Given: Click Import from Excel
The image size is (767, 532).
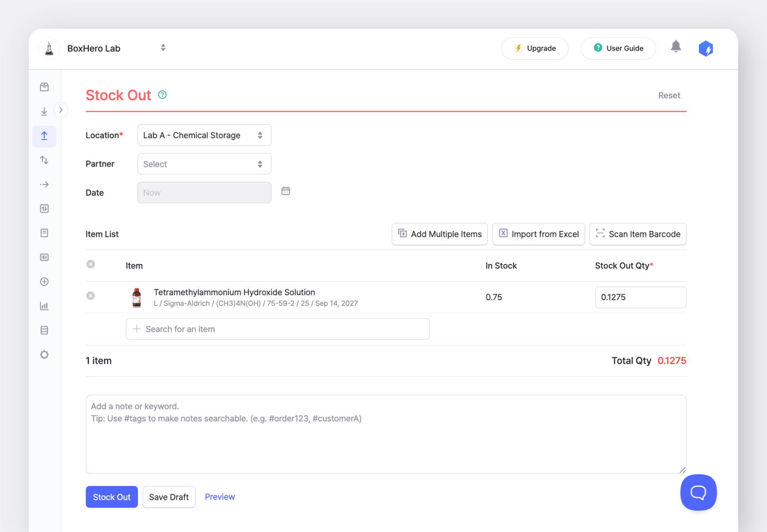Looking at the screenshot, I should (538, 234).
